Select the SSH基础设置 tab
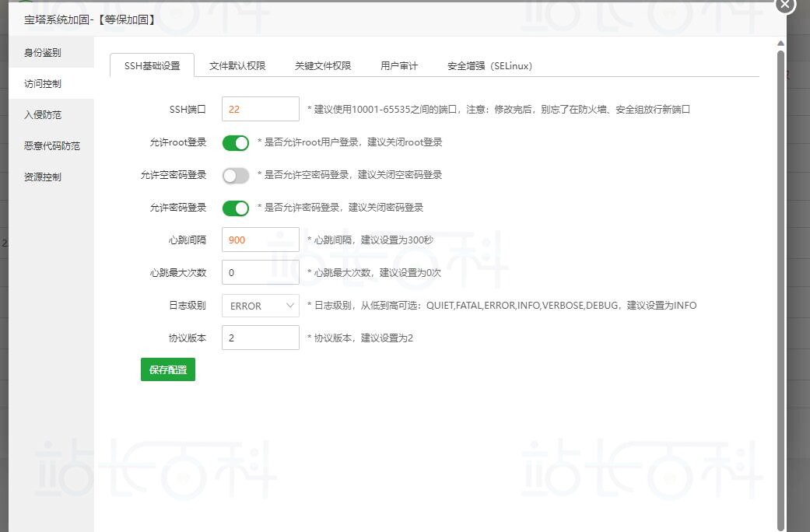 [x=152, y=66]
